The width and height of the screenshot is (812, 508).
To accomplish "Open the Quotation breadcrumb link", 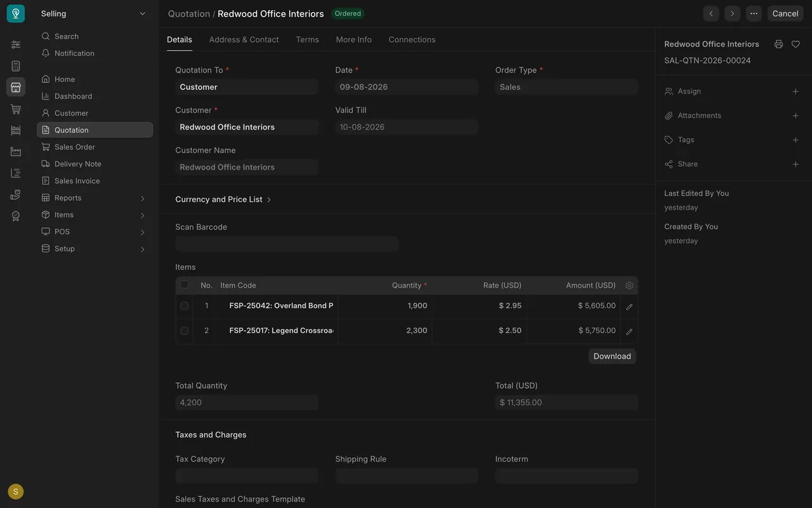I will (189, 13).
